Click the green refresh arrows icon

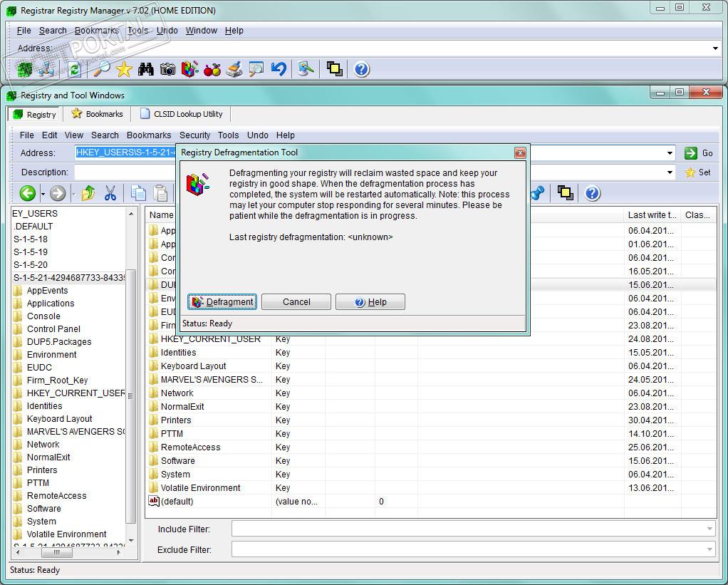[x=74, y=70]
